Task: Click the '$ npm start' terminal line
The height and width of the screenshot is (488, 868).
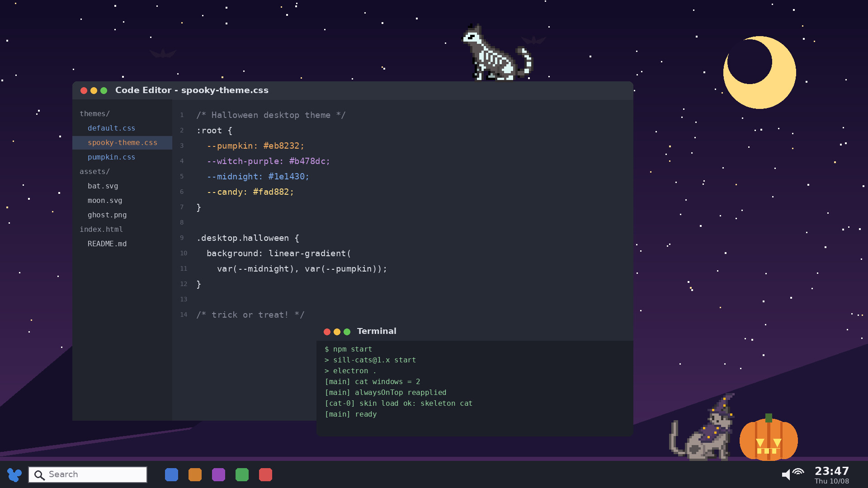Action: [x=349, y=349]
